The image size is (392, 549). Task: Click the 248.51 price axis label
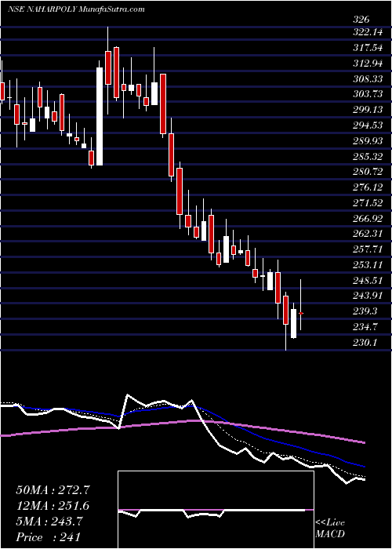(368, 281)
